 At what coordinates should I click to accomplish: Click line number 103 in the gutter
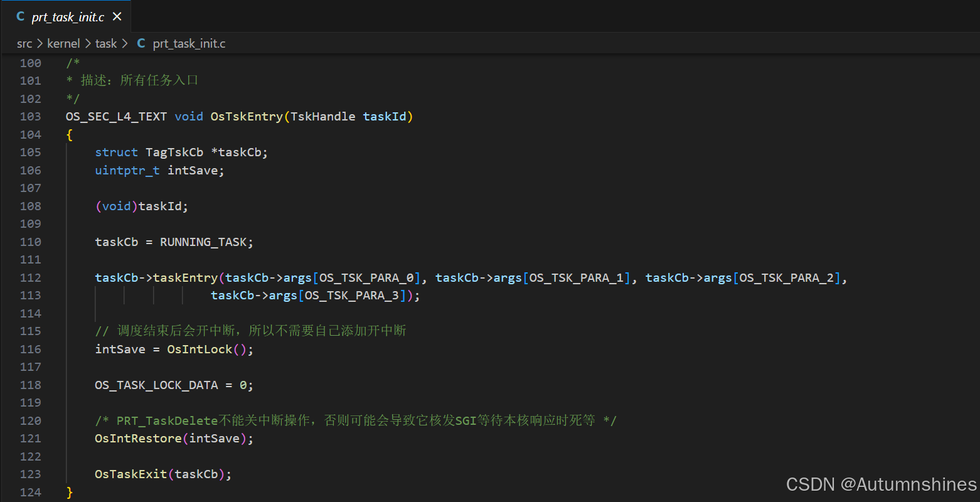30,117
